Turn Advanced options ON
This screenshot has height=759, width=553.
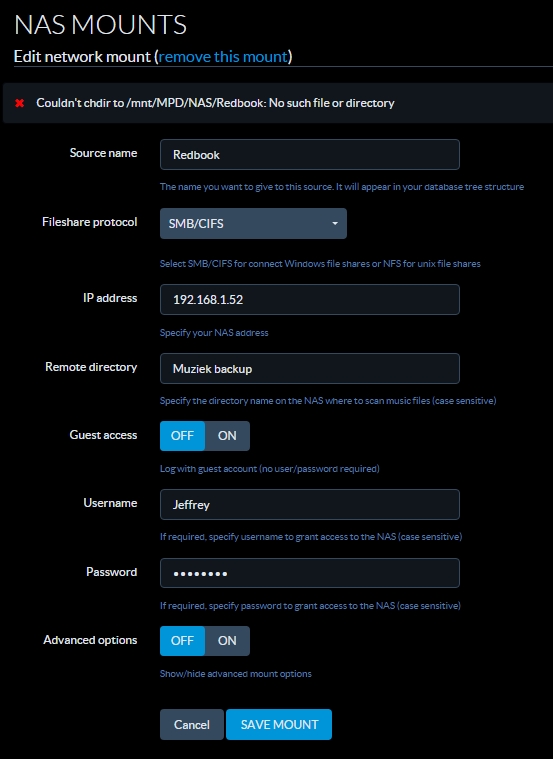pos(227,641)
